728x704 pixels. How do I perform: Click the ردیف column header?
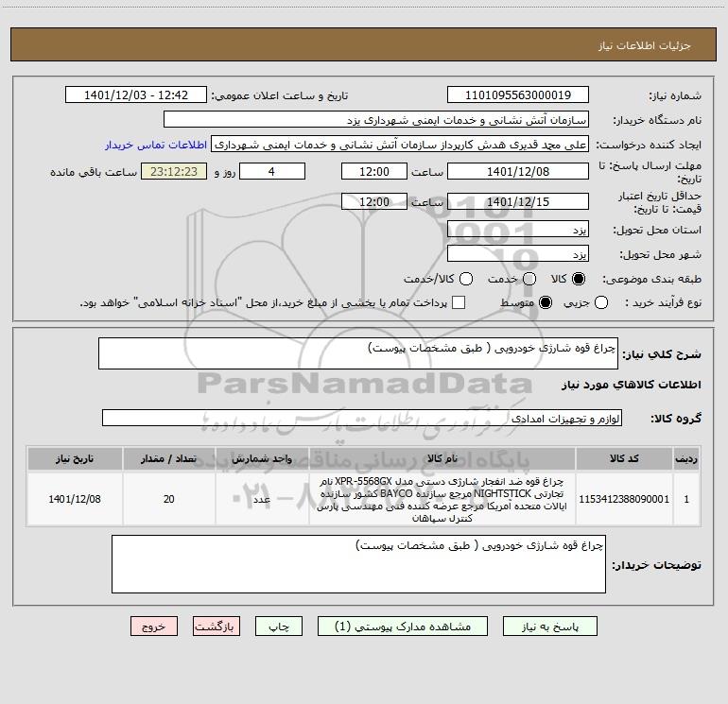(x=686, y=458)
